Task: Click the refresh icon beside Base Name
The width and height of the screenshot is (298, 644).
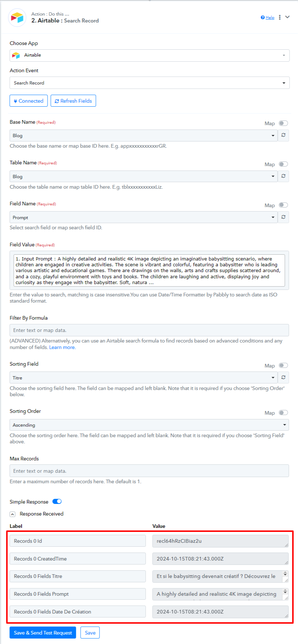Action: pos(283,135)
